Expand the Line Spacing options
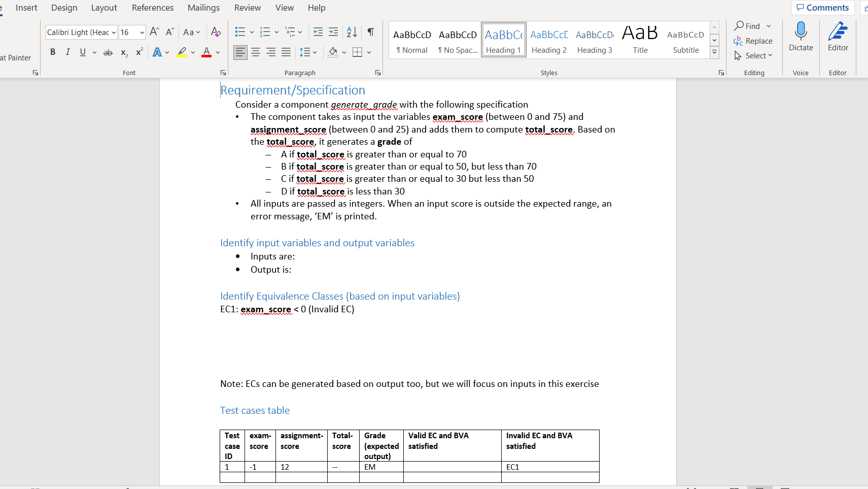 coord(315,52)
